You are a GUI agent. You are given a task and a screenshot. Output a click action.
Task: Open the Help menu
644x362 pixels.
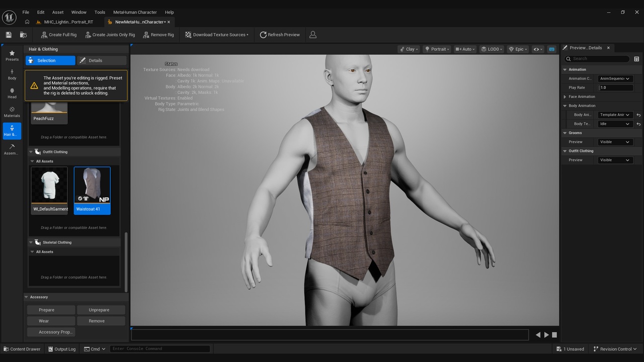[x=169, y=12]
